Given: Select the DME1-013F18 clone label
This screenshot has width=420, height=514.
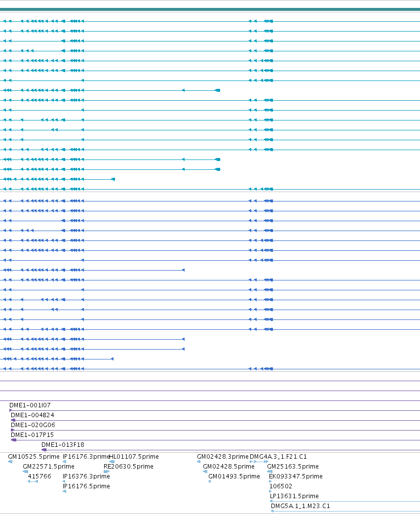Looking at the screenshot, I should (63, 444).
